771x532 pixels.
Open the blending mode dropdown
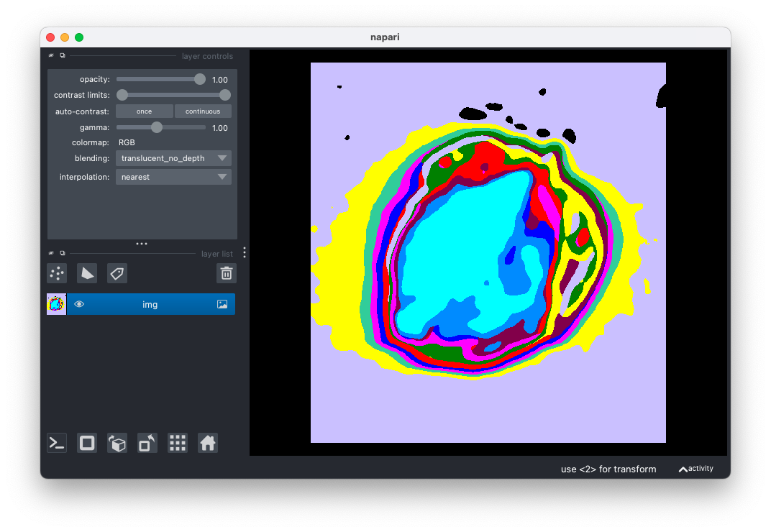[x=173, y=158]
